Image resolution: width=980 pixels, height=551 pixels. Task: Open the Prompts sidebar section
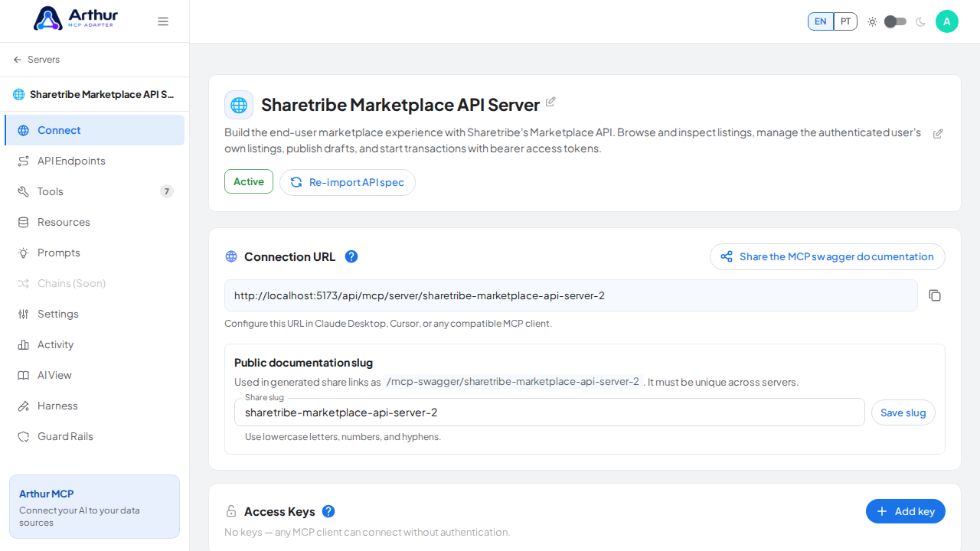tap(94, 253)
